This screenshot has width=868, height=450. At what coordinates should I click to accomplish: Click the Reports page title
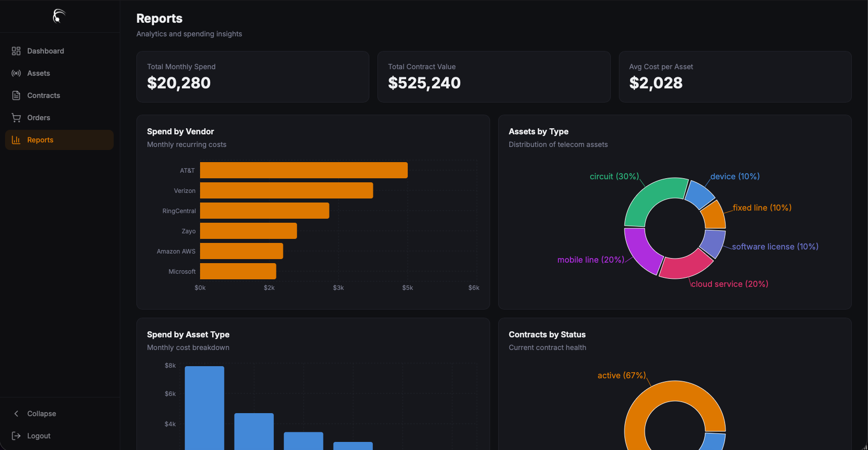[x=160, y=19]
